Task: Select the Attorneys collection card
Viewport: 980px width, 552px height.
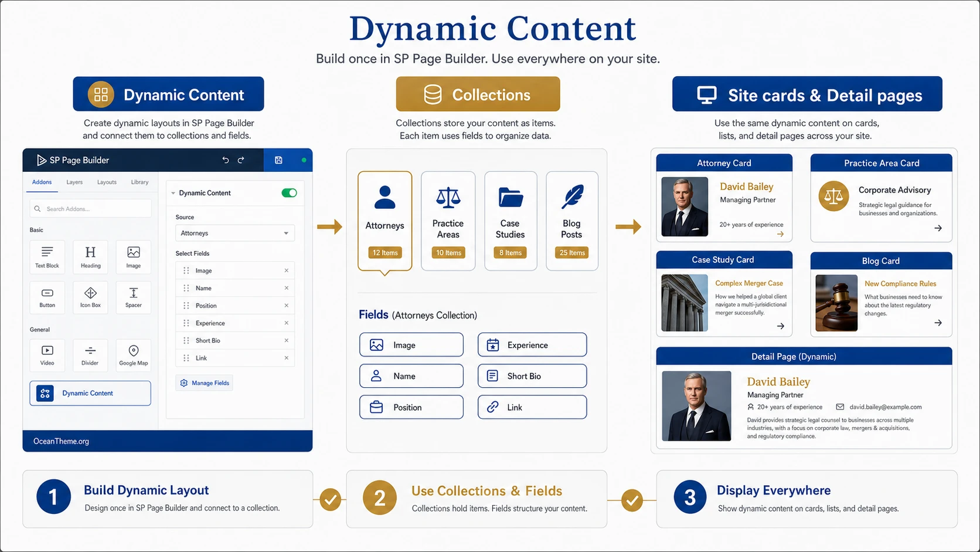Action: [385, 221]
